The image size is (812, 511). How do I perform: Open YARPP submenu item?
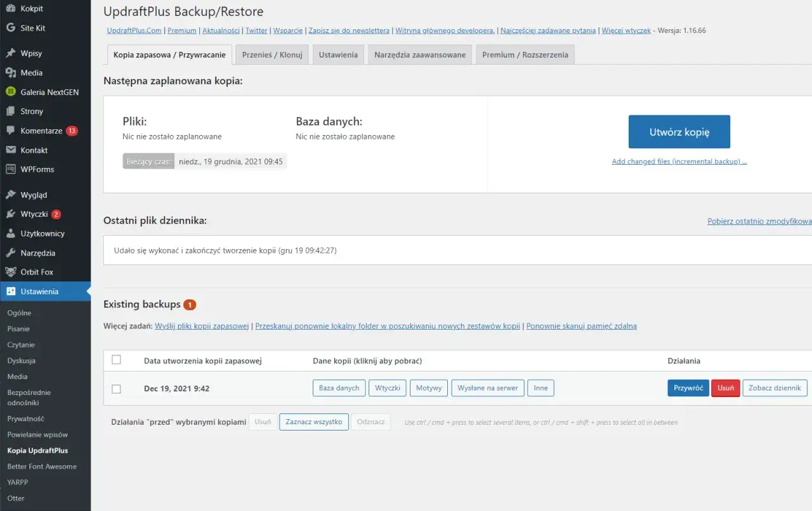coord(17,482)
